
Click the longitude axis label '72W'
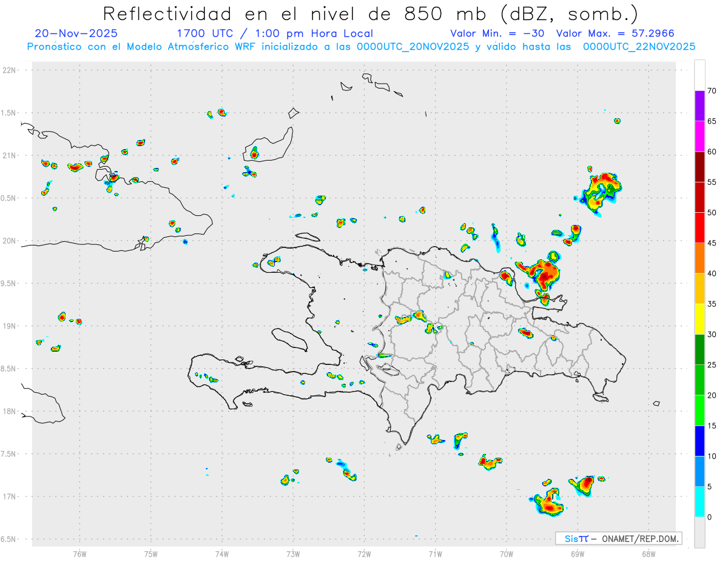[364, 554]
